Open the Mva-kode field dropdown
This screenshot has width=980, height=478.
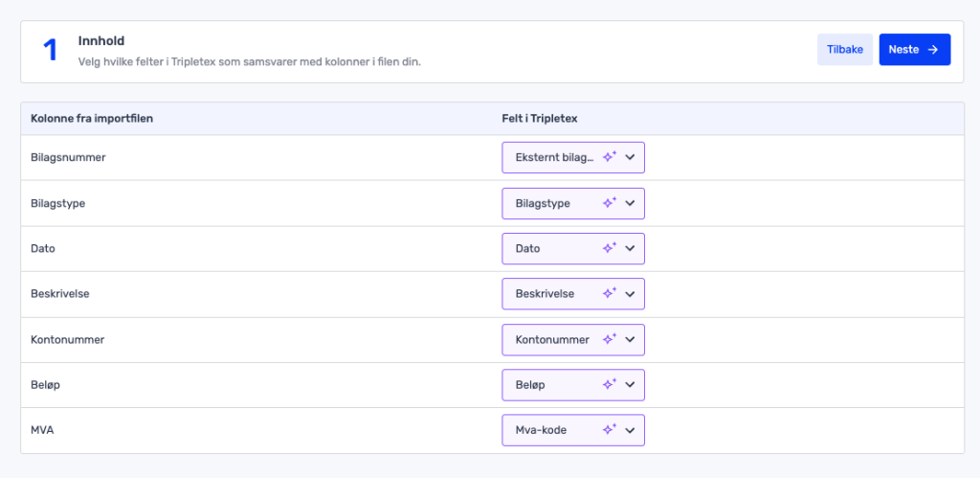pos(573,430)
